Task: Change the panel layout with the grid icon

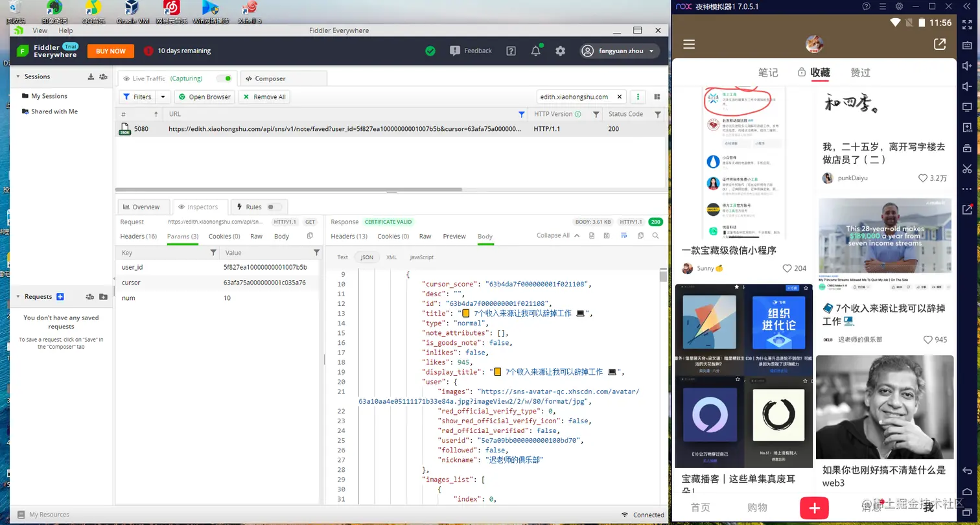Action: tap(657, 97)
